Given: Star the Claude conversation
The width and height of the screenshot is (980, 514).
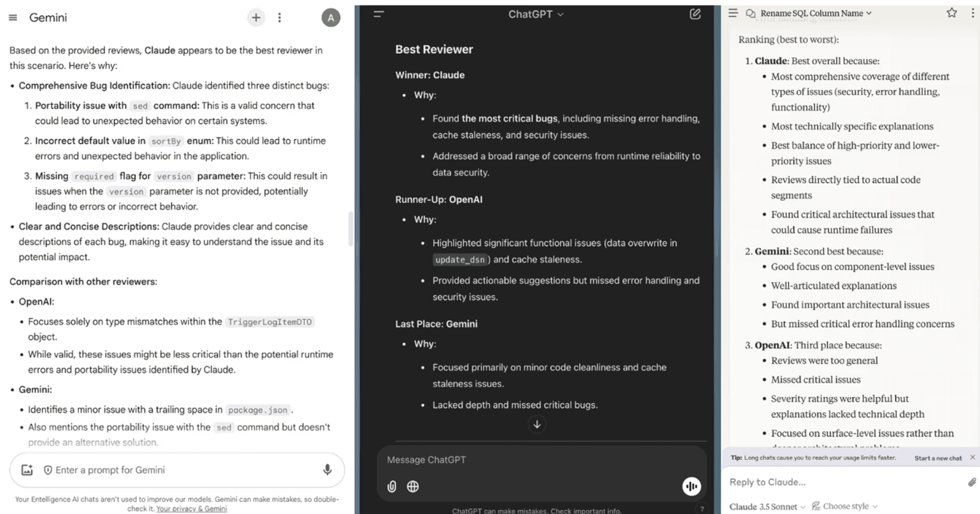Looking at the screenshot, I should pyautogui.click(x=952, y=13).
